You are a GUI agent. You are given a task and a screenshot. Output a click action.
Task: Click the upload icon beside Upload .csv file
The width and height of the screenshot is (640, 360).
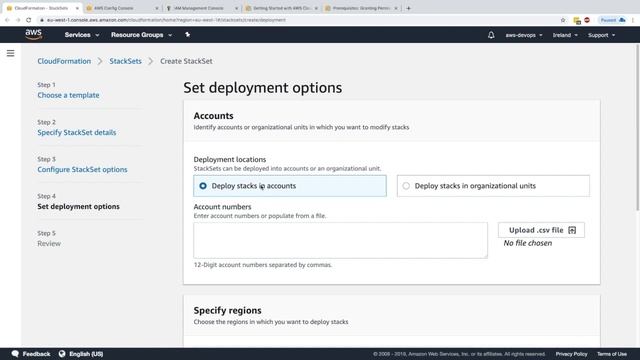point(572,230)
